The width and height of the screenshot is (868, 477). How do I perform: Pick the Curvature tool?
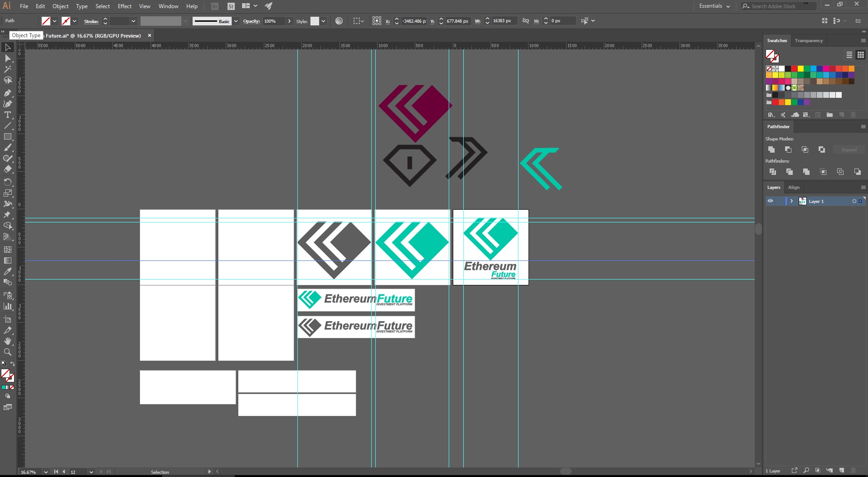[8, 104]
